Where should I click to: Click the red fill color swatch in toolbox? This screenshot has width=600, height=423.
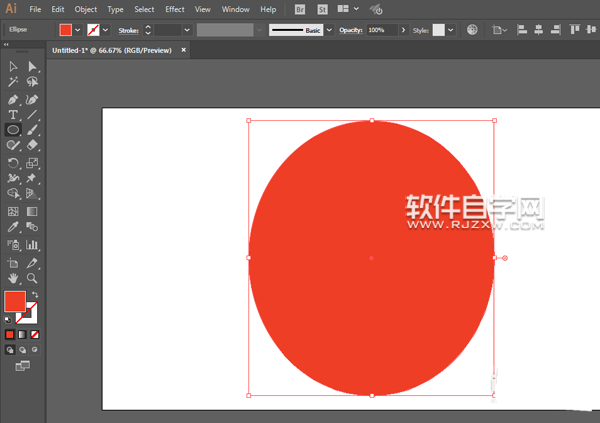tap(14, 302)
